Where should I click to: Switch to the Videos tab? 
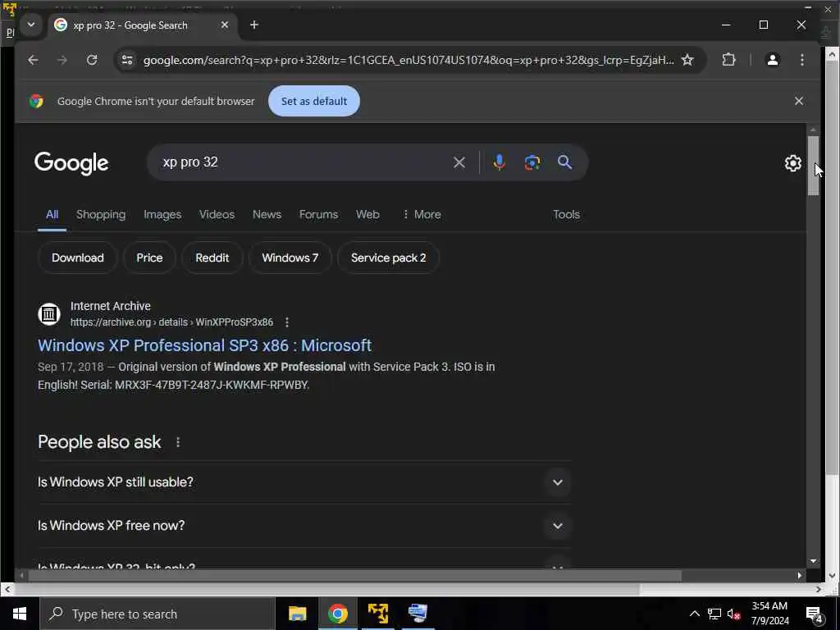(217, 214)
